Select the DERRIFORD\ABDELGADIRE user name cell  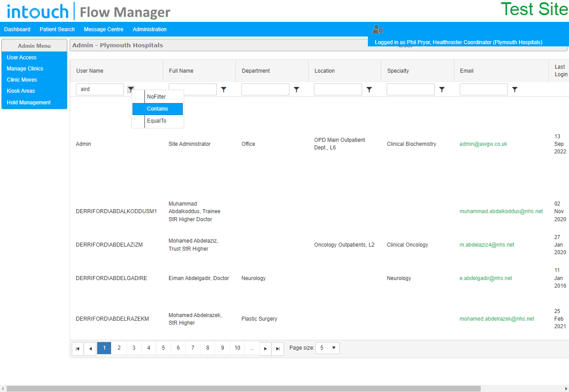pos(111,278)
